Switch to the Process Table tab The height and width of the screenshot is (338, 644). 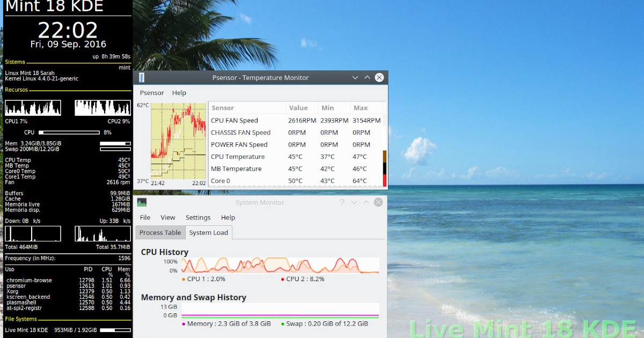coord(159,232)
